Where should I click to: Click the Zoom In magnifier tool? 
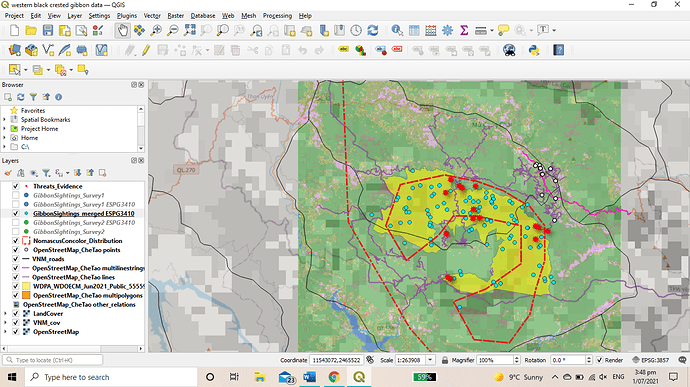(156, 30)
